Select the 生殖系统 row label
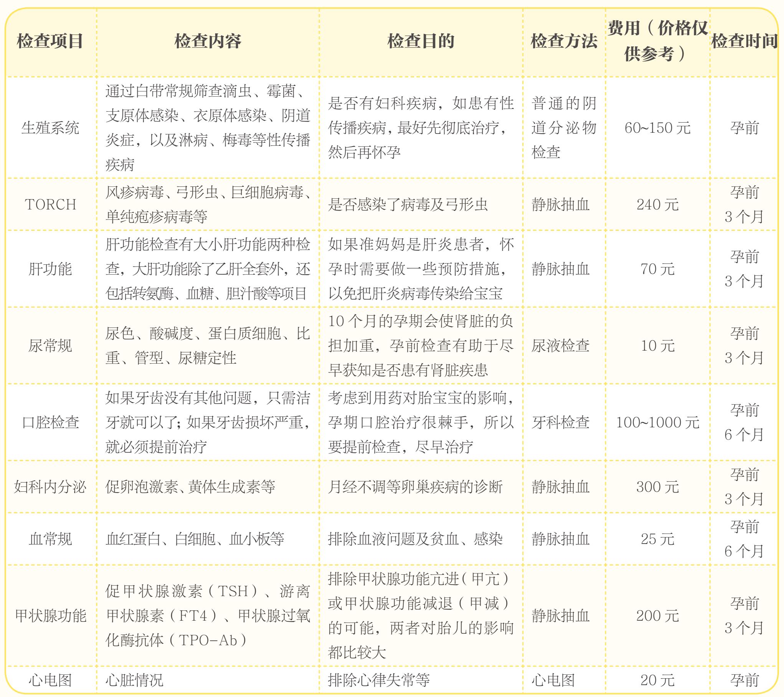The width and height of the screenshot is (784, 697). tap(50, 128)
